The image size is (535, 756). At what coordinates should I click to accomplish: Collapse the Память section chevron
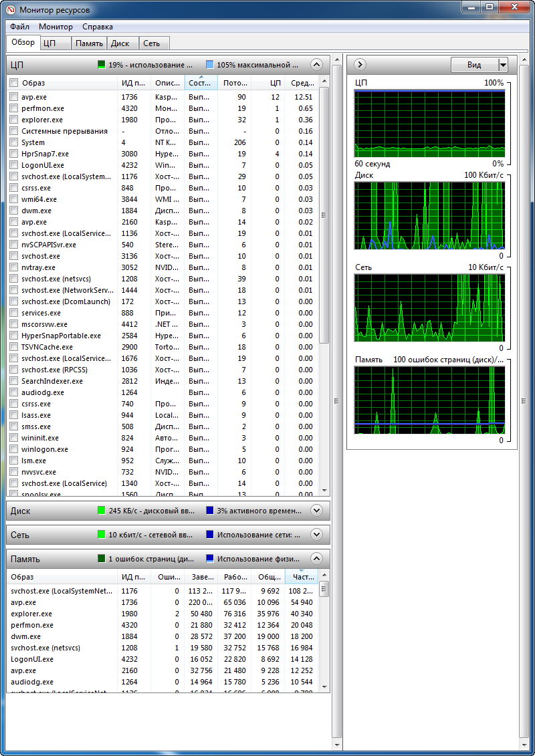tap(316, 559)
